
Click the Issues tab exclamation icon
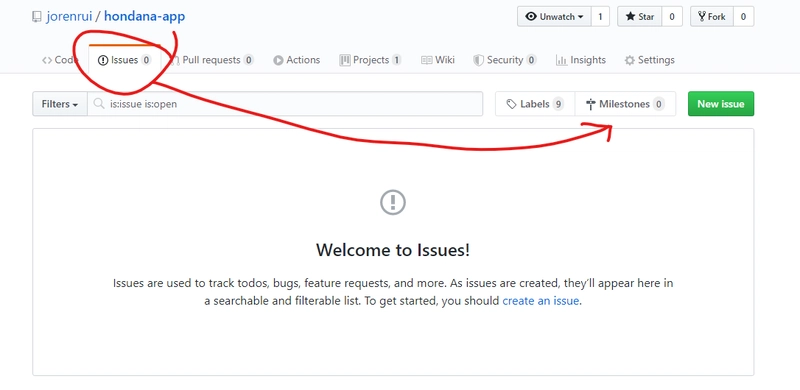click(x=103, y=60)
